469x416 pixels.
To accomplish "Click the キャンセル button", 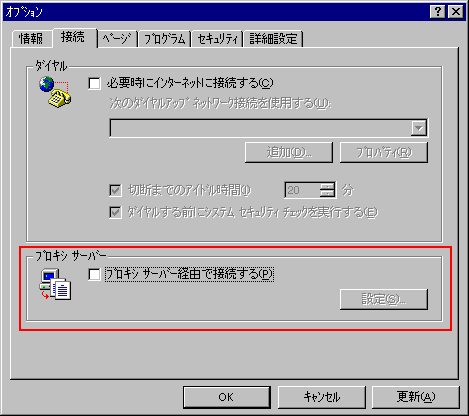I will coord(322,397).
